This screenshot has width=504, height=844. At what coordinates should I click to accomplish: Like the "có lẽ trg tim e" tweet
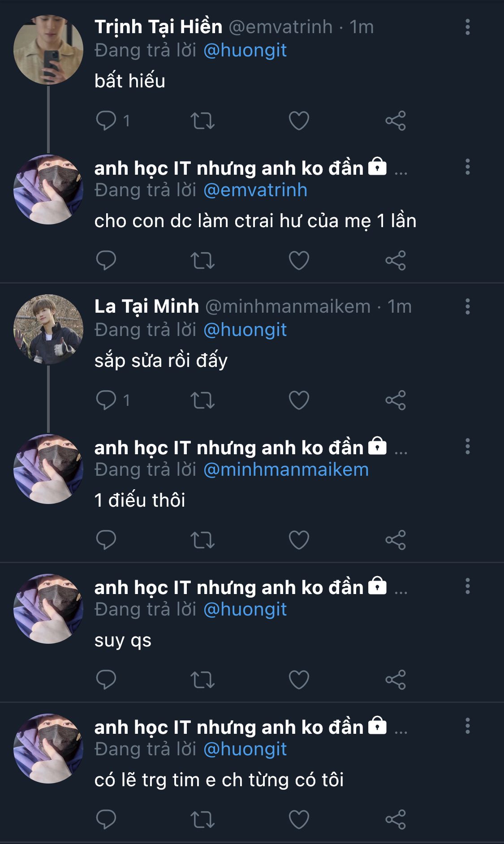(x=299, y=820)
